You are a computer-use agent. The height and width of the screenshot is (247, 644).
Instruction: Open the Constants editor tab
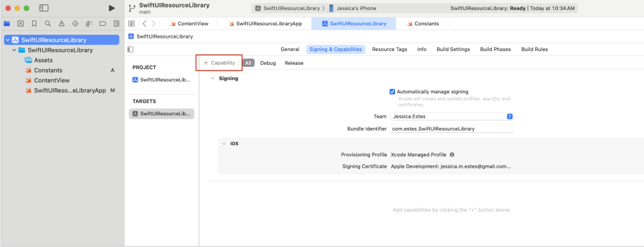tap(423, 24)
